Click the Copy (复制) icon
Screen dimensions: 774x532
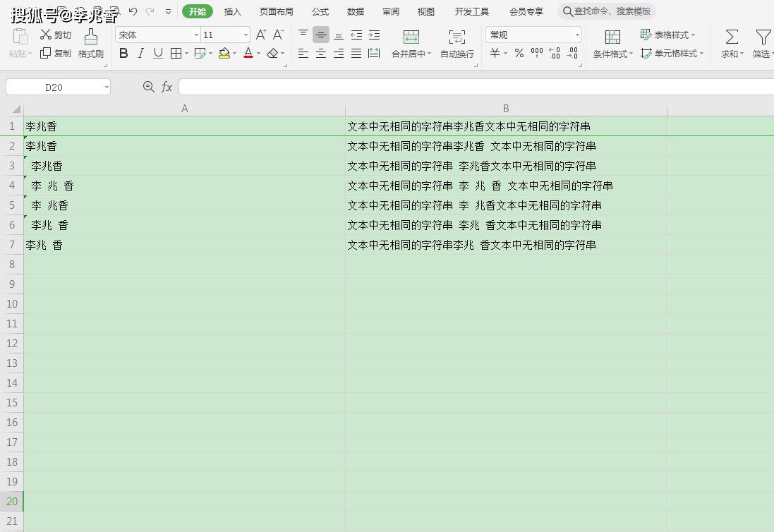click(45, 53)
